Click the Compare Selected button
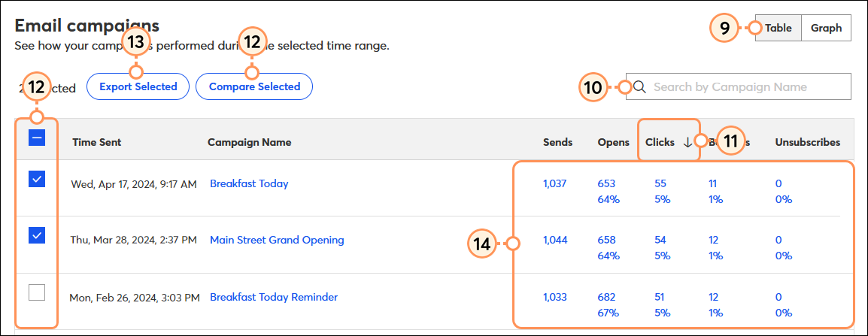This screenshot has width=868, height=336. pos(255,86)
